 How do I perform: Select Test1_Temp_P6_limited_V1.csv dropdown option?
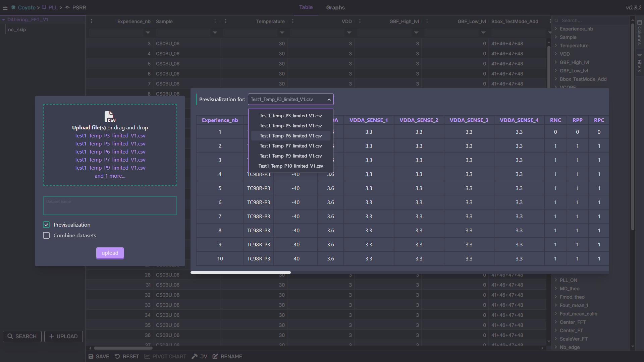tap(291, 136)
